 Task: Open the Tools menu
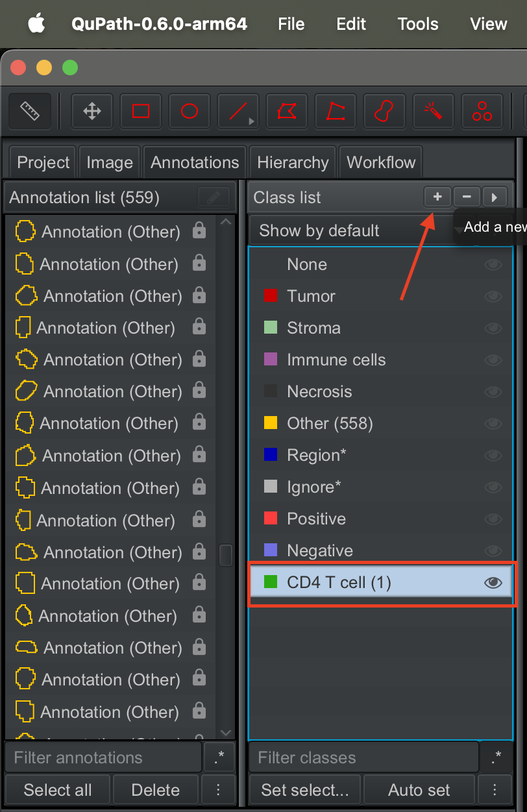tap(418, 24)
